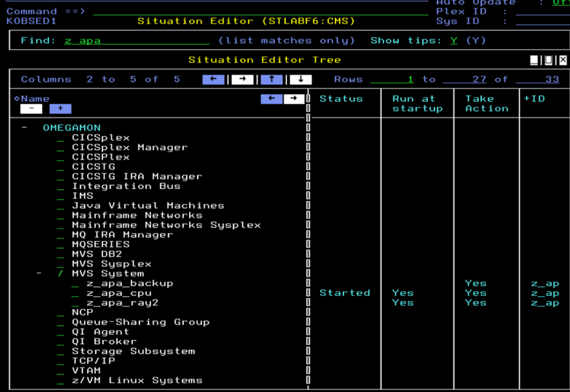Select action field beside MVS Sysplex
The image size is (570, 392).
[x=61, y=264]
